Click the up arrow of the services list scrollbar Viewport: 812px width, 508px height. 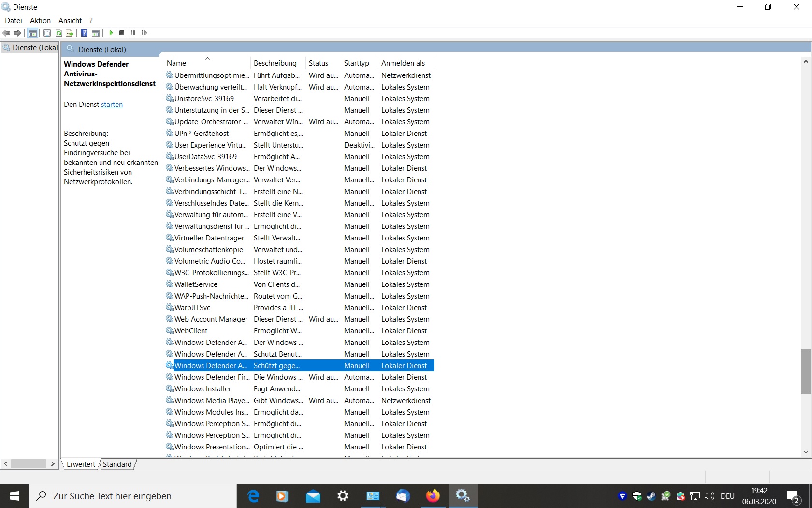click(x=806, y=62)
